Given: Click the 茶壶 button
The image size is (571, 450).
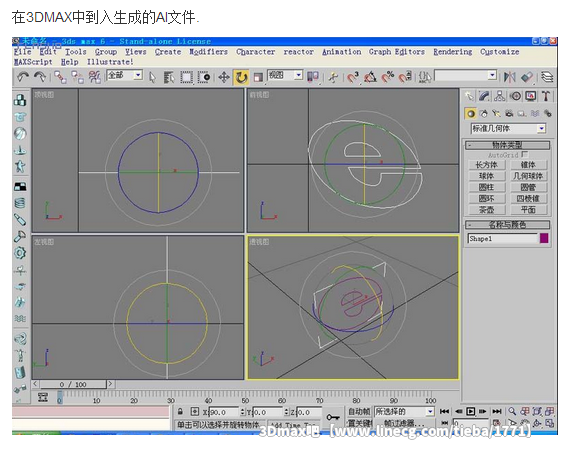Looking at the screenshot, I should tap(487, 210).
